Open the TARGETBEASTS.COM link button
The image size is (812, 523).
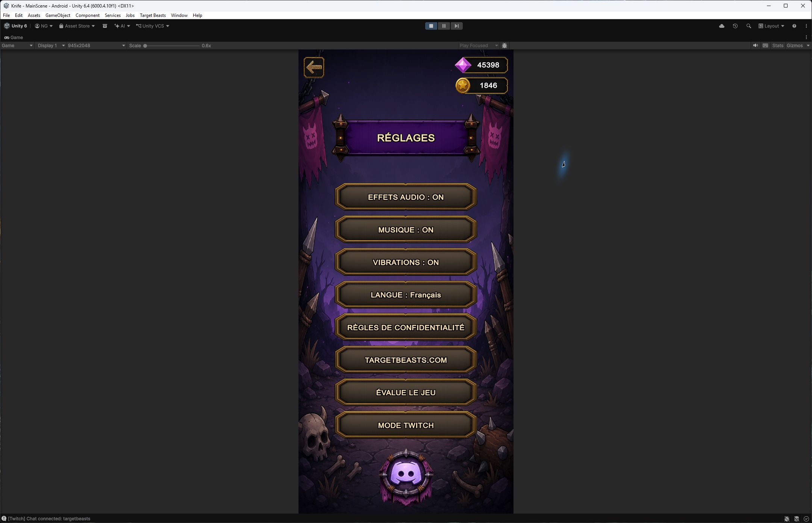(x=406, y=360)
